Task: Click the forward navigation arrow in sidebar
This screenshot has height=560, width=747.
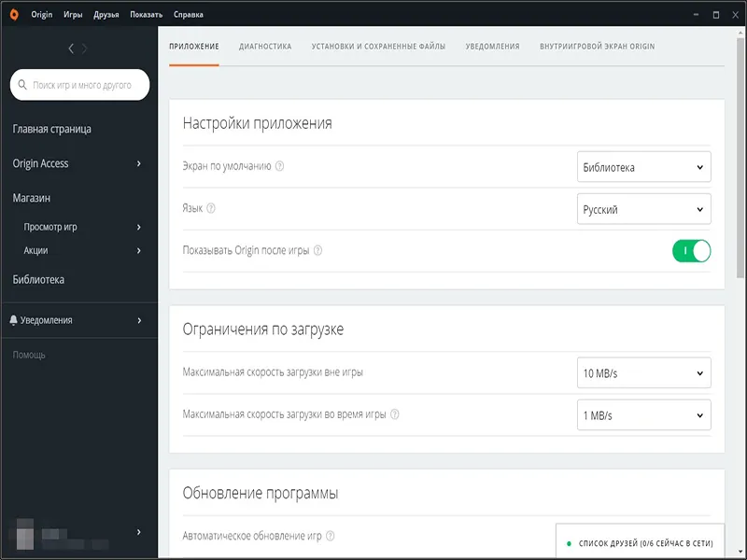Action: pos(86,49)
